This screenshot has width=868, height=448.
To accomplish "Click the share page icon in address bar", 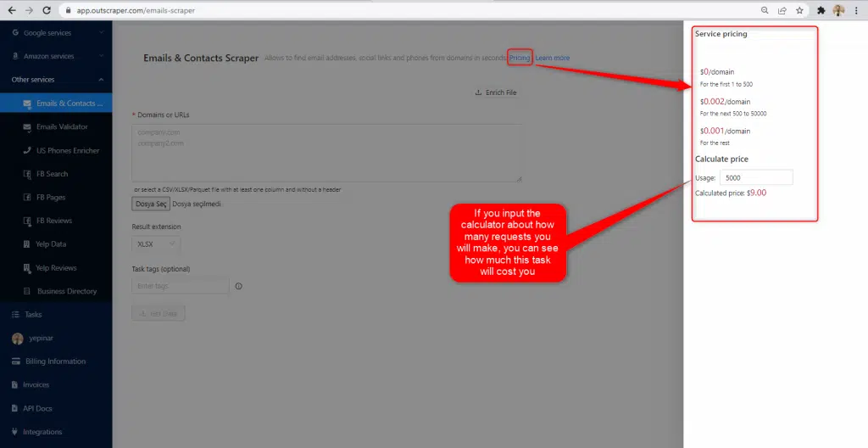I will click(782, 10).
